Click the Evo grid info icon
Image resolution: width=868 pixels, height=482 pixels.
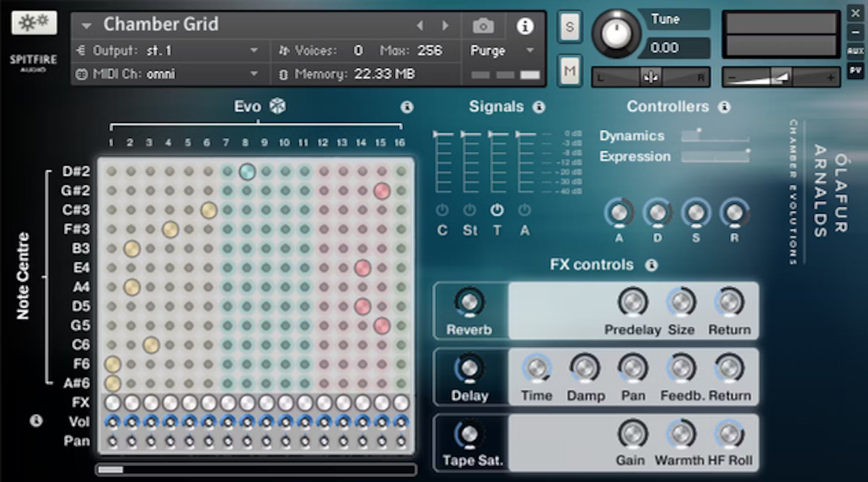pyautogui.click(x=406, y=107)
